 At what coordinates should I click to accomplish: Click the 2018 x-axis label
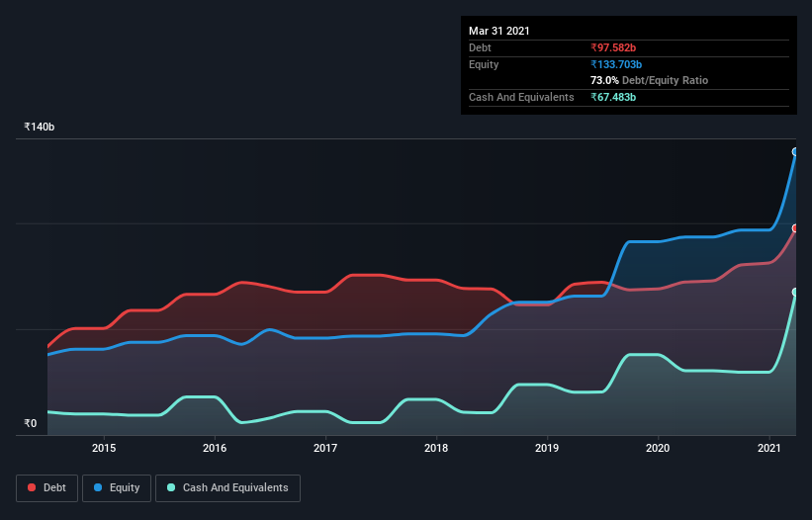coord(436,448)
